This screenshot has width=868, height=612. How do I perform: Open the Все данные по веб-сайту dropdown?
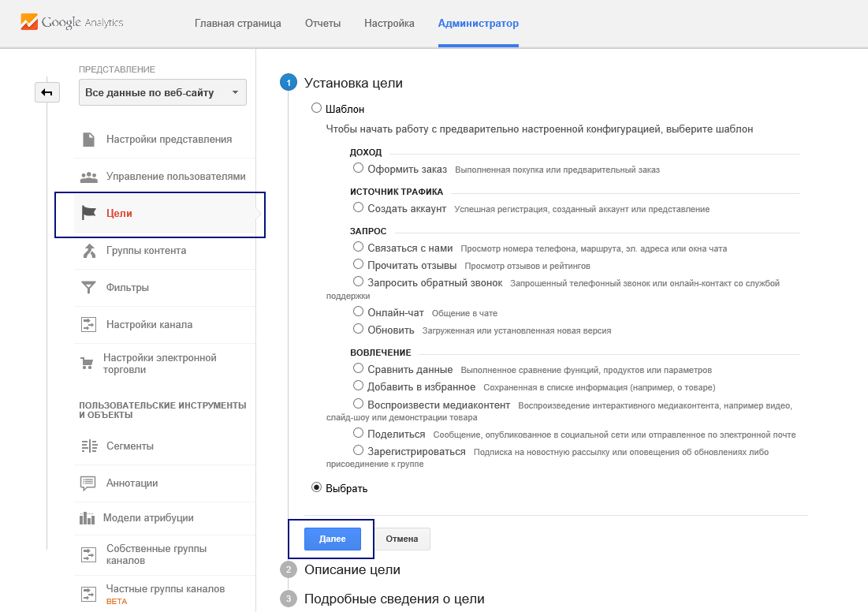pos(162,92)
